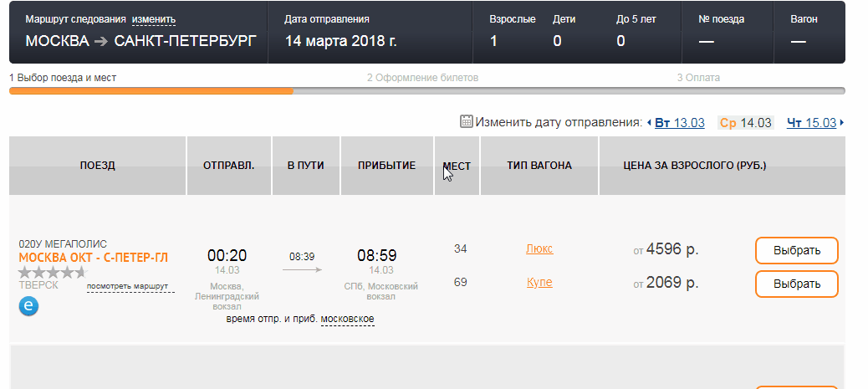
Task: Open the Купе carriage type link
Action: (x=539, y=283)
